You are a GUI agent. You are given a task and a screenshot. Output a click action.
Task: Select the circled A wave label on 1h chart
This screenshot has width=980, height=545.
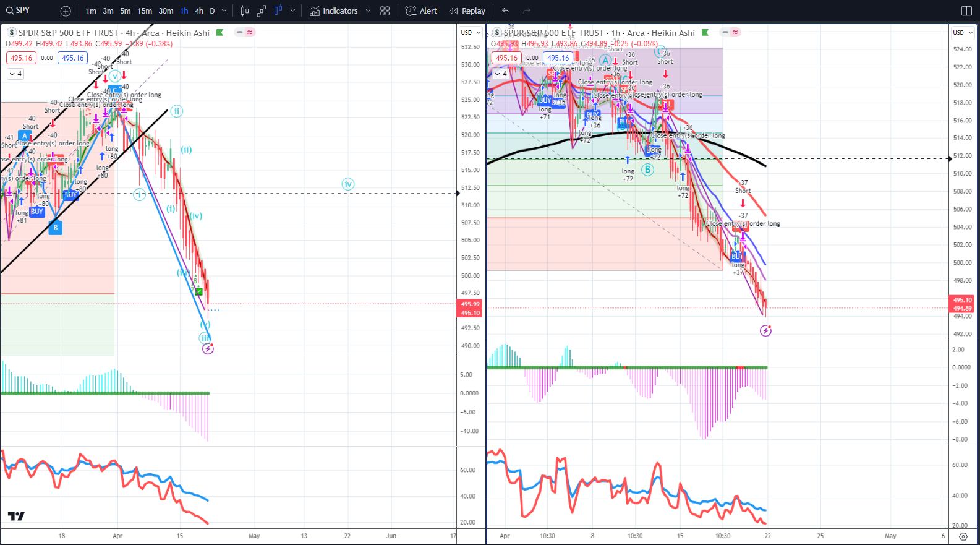tap(605, 61)
